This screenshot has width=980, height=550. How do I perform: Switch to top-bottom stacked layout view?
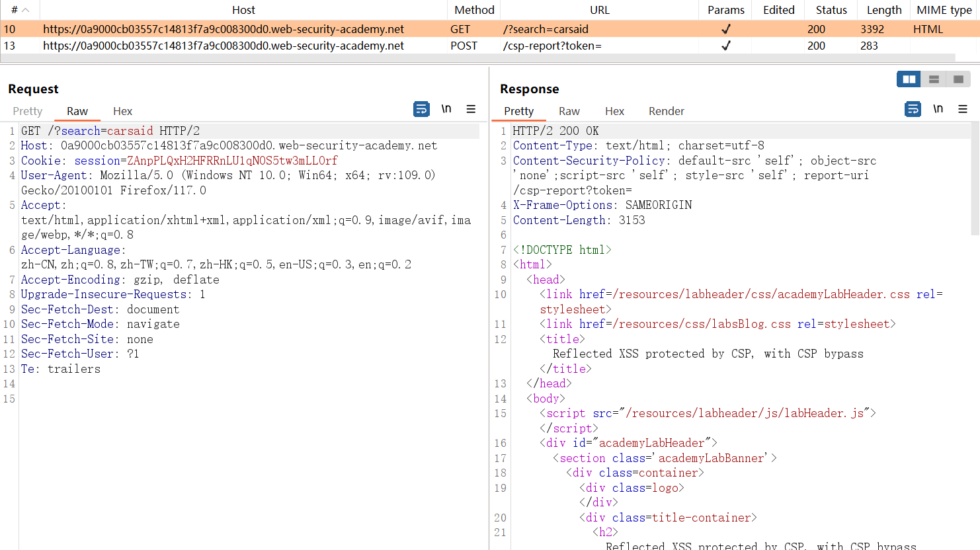pos(934,79)
